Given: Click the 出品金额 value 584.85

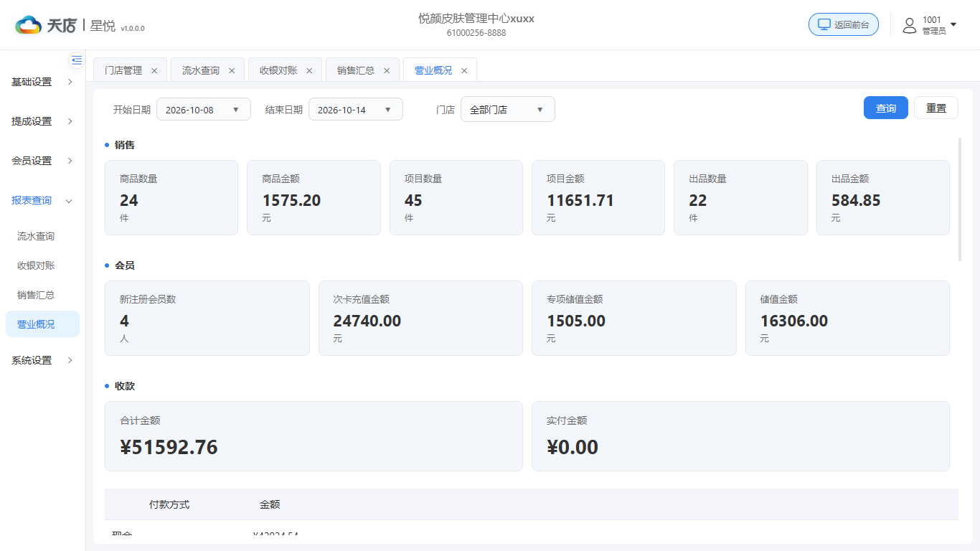Looking at the screenshot, I should (x=856, y=200).
